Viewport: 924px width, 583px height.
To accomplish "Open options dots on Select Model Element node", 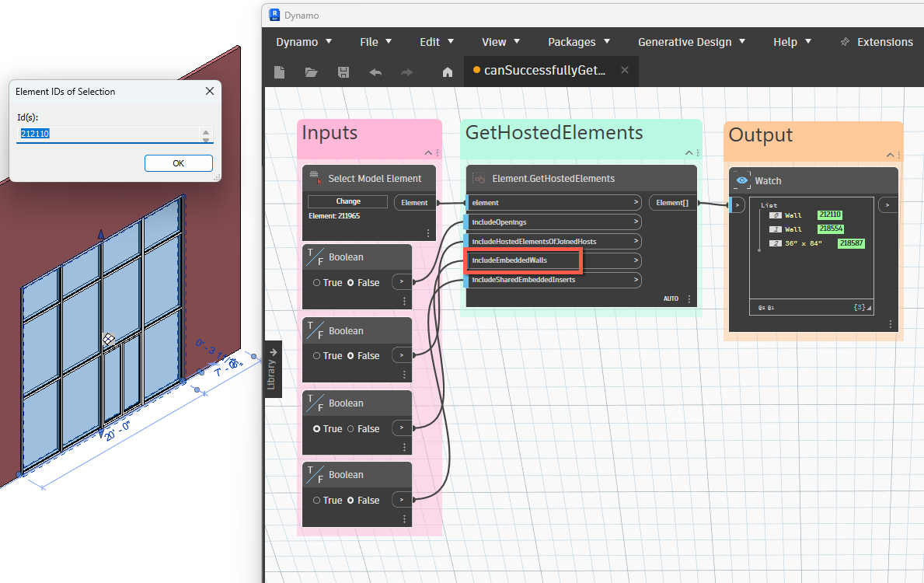I will click(x=428, y=233).
